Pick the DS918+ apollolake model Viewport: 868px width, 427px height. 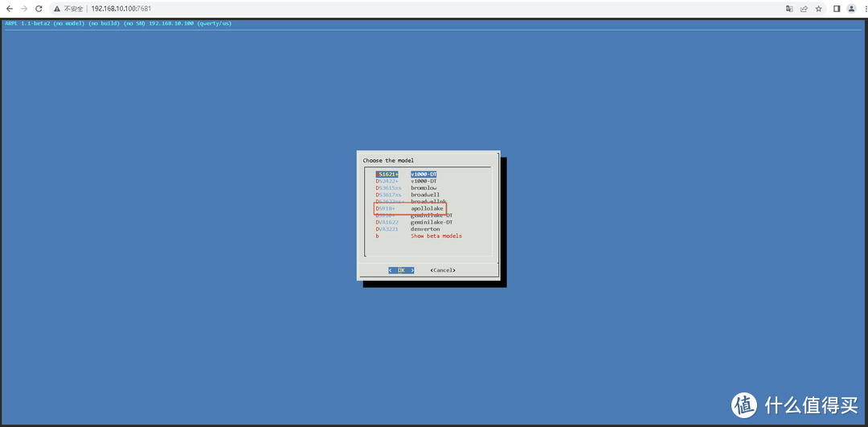410,208
